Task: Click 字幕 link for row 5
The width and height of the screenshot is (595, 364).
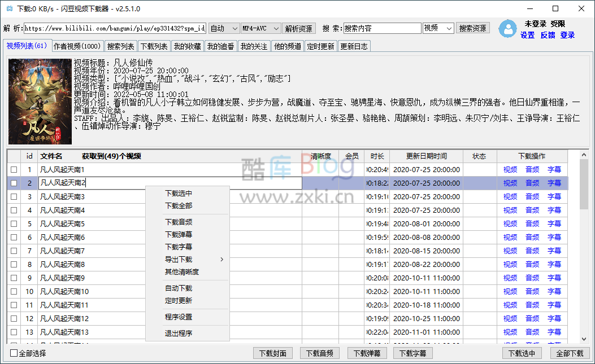Action: tap(554, 224)
